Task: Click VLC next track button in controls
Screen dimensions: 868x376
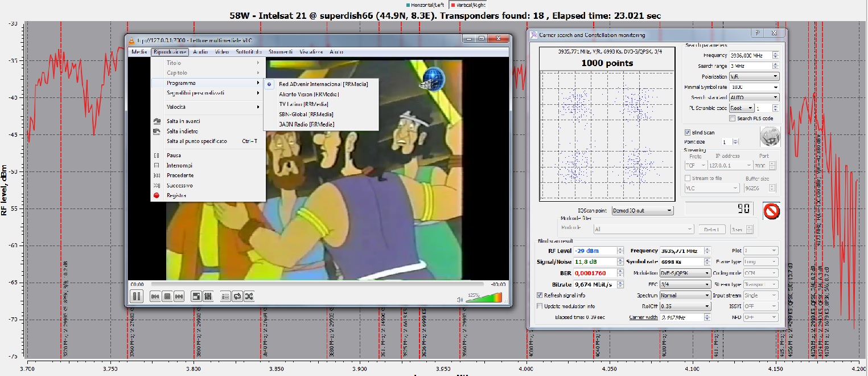Action: click(179, 296)
